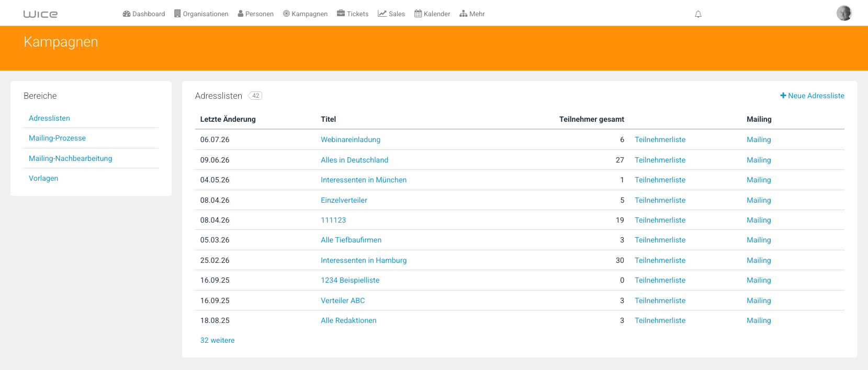Expand the Mehr menu
868x370 pixels.
point(472,14)
